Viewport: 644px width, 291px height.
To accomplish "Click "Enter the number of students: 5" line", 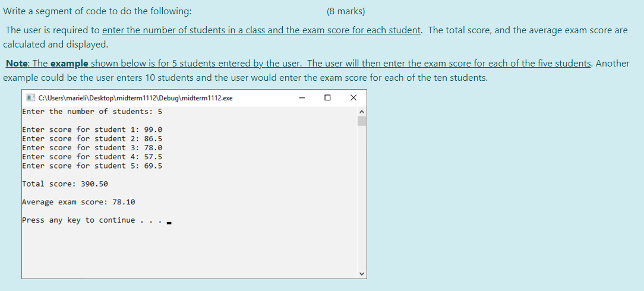I will click(92, 112).
